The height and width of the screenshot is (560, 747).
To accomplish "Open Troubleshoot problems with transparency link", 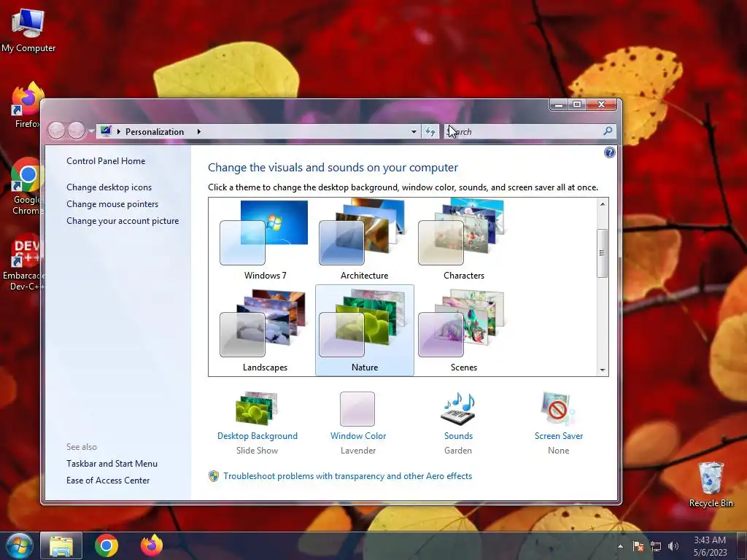I will pos(348,476).
